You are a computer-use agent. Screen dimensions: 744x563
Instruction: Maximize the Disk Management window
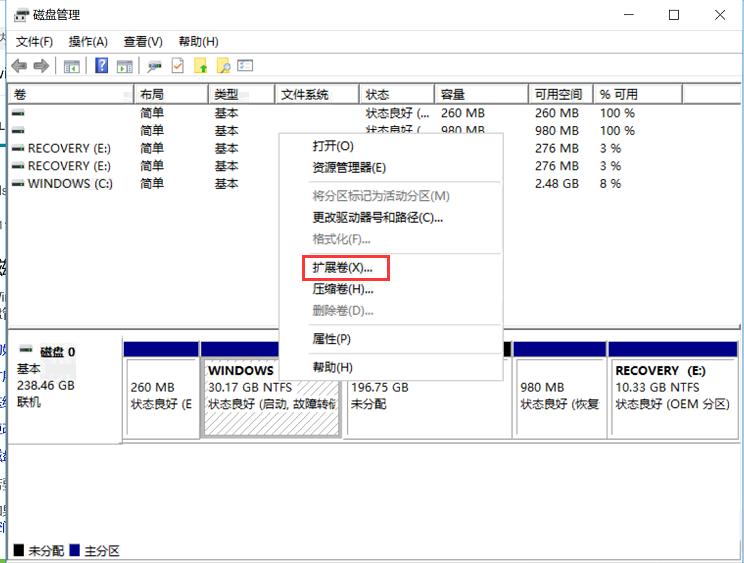click(674, 15)
